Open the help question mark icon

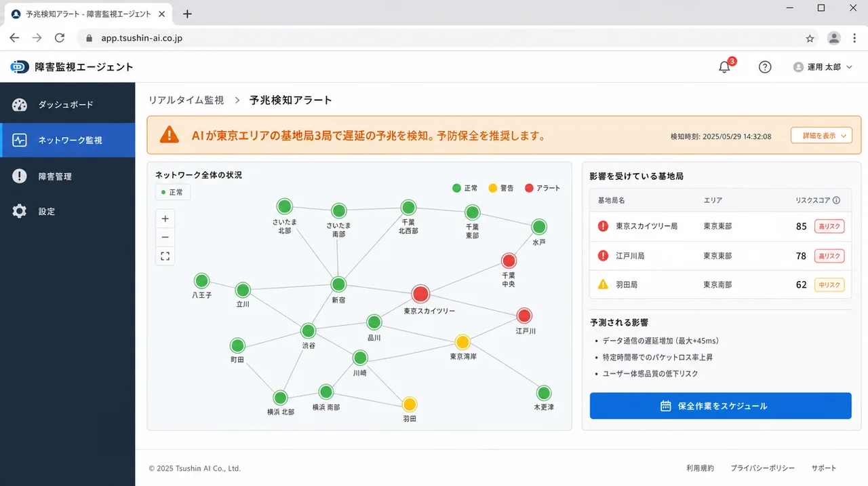765,67
